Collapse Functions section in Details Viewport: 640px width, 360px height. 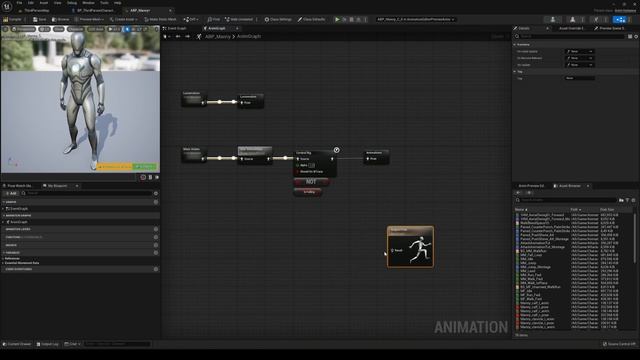point(515,44)
